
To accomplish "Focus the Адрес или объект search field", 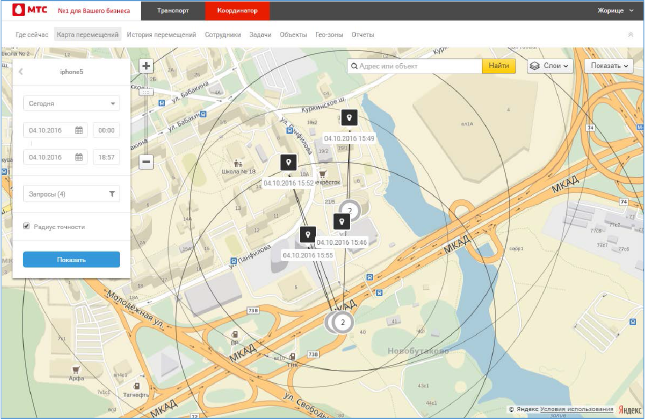I will [x=415, y=66].
